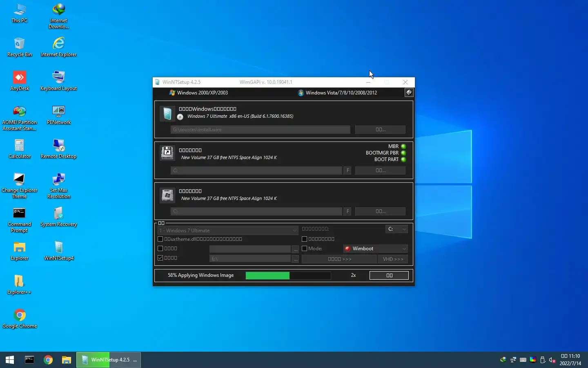Open Command Prompt from the taskbar
The height and width of the screenshot is (368, 588).
pos(29,360)
